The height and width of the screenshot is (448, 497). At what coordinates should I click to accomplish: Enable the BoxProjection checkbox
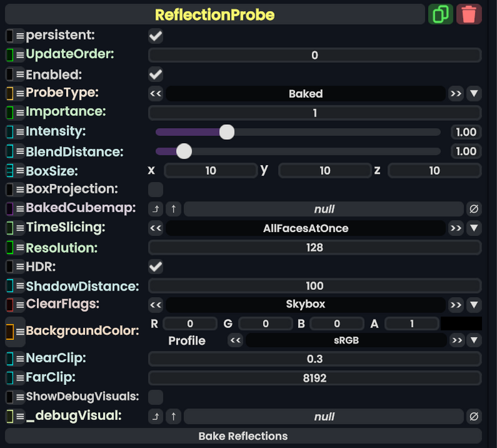pyautogui.click(x=156, y=189)
